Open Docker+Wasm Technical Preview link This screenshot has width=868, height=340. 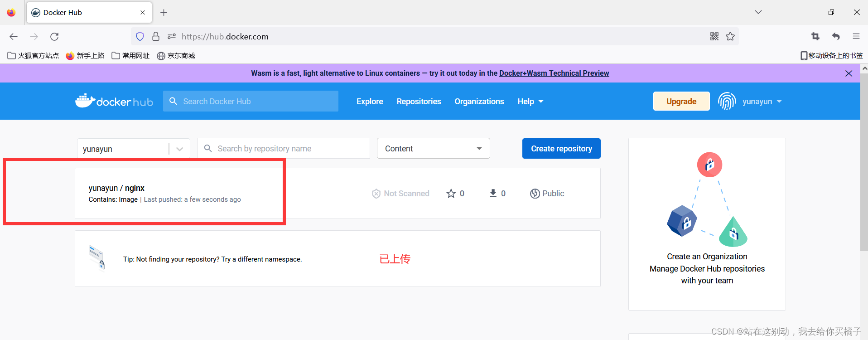(554, 73)
